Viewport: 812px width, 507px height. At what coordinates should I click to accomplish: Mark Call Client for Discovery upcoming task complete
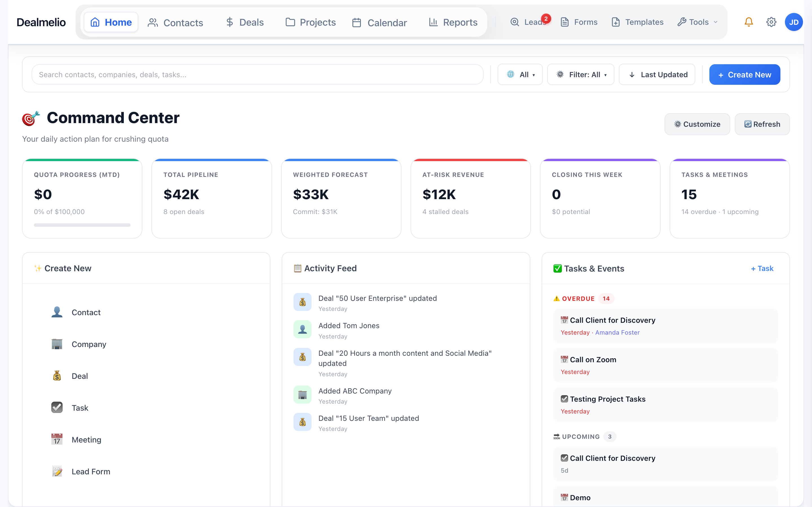(x=565, y=458)
